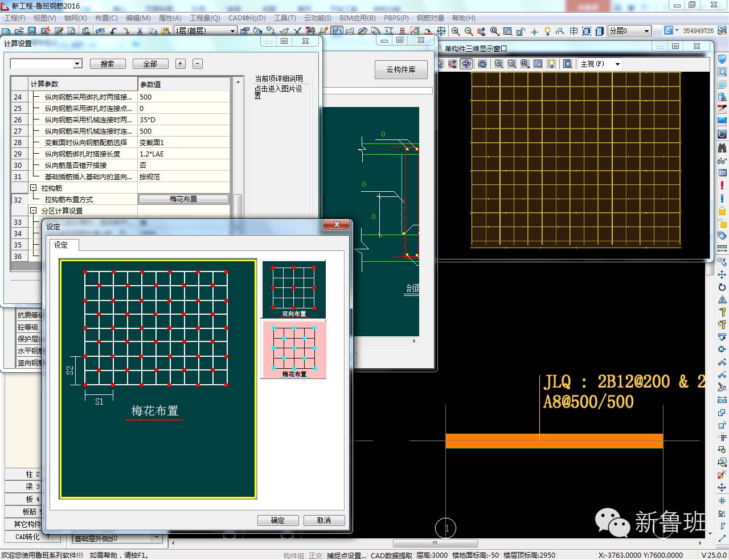The image size is (729, 560).
Task: Click the cut scissors icon
Action: (139, 31)
